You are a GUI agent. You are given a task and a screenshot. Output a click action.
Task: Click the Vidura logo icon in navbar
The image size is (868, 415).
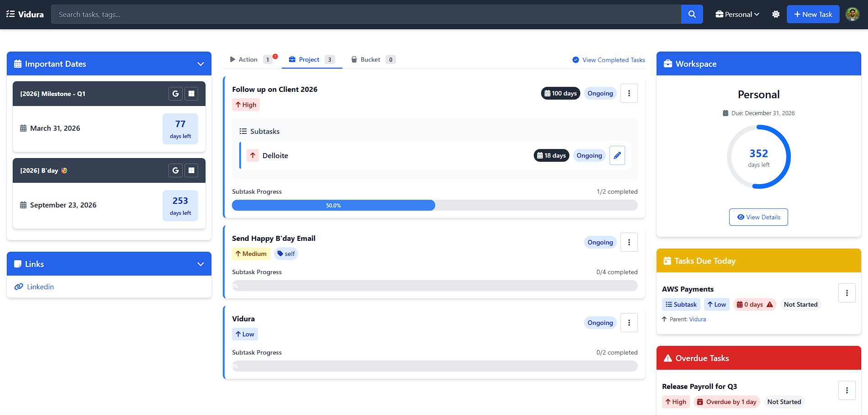[11, 14]
